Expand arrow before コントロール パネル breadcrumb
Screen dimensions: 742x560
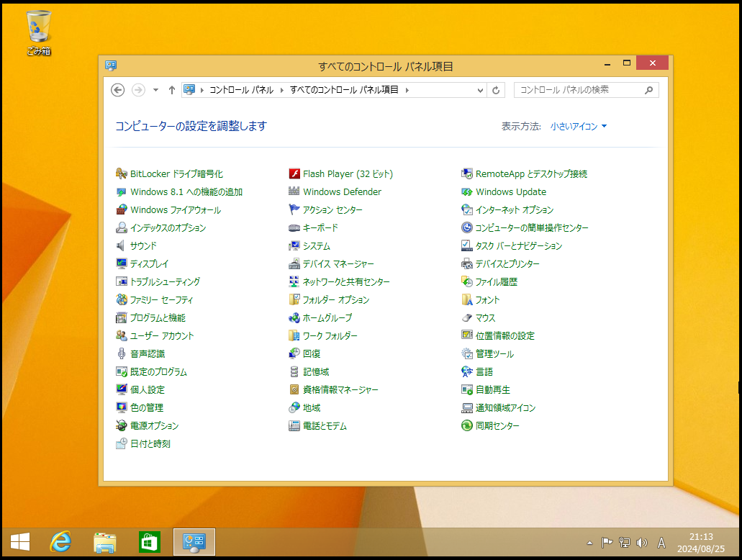point(202,90)
